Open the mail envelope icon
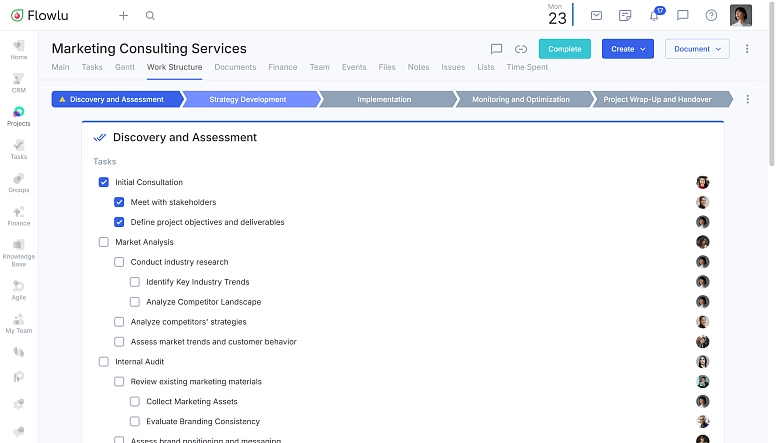Screen dimensions: 776x443 pos(596,15)
